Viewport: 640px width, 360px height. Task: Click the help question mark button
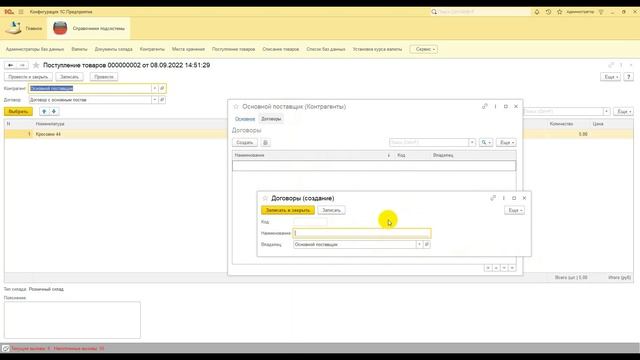pyautogui.click(x=629, y=77)
